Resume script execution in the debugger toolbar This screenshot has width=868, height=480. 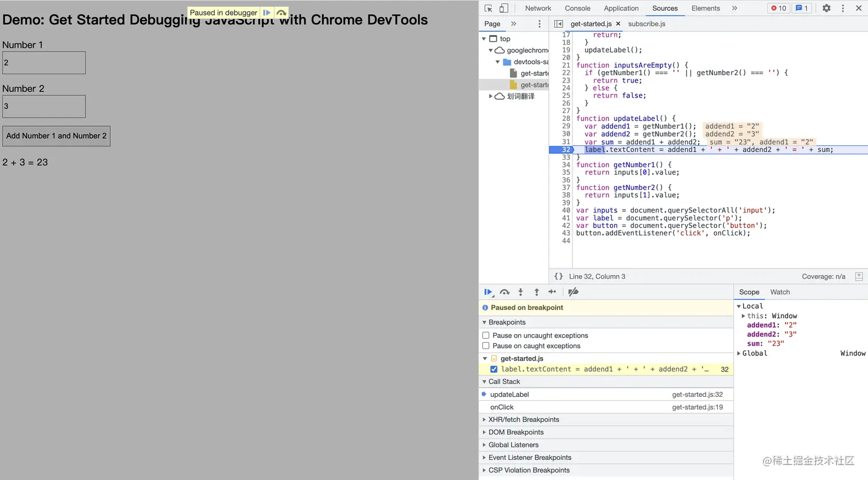(x=489, y=292)
